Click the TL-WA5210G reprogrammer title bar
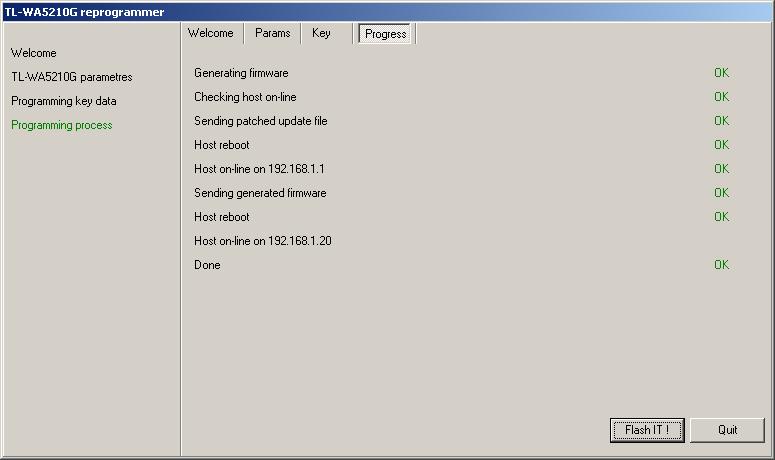Image resolution: width=775 pixels, height=460 pixels. (x=388, y=12)
